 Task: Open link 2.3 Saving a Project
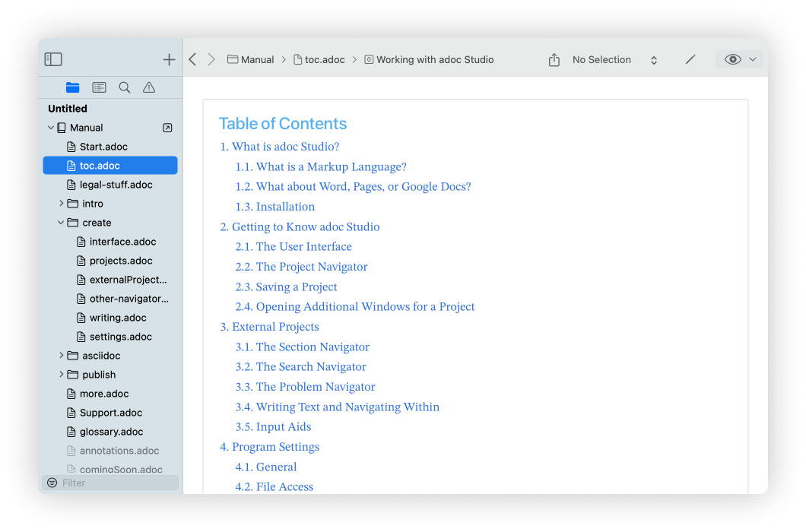tap(287, 287)
